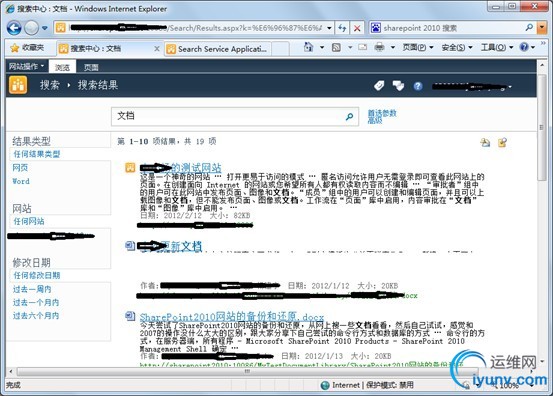Click the red stop loading icon
The width and height of the screenshot is (553, 396).
357,28
